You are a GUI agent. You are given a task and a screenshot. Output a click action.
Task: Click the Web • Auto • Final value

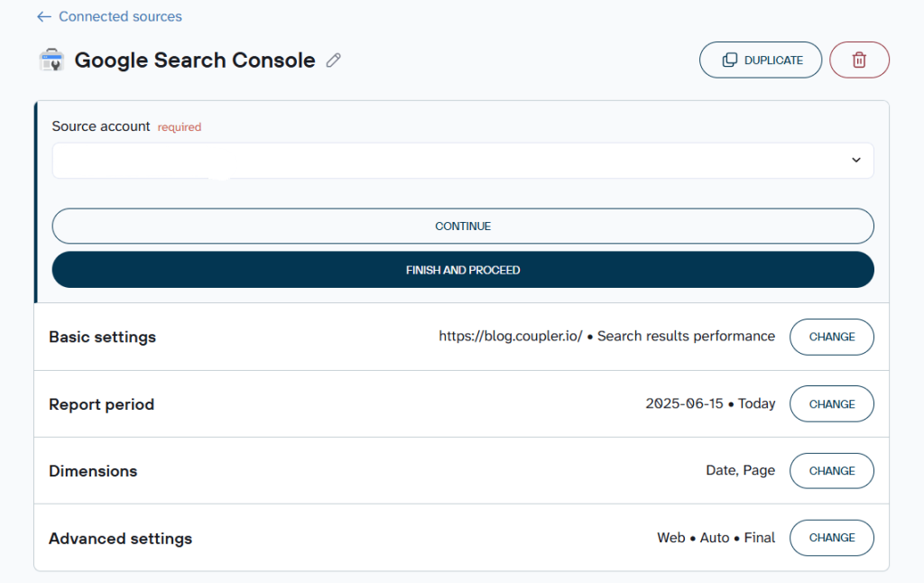(716, 538)
